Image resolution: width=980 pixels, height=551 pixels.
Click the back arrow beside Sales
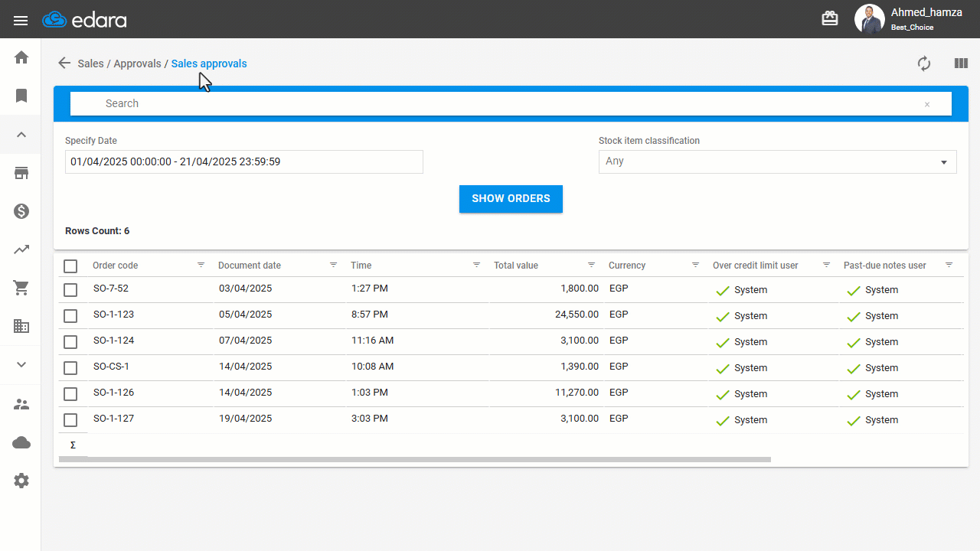[64, 64]
